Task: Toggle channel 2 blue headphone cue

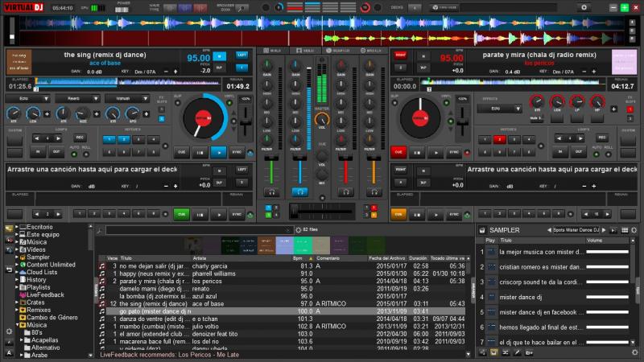Action: click(x=299, y=191)
